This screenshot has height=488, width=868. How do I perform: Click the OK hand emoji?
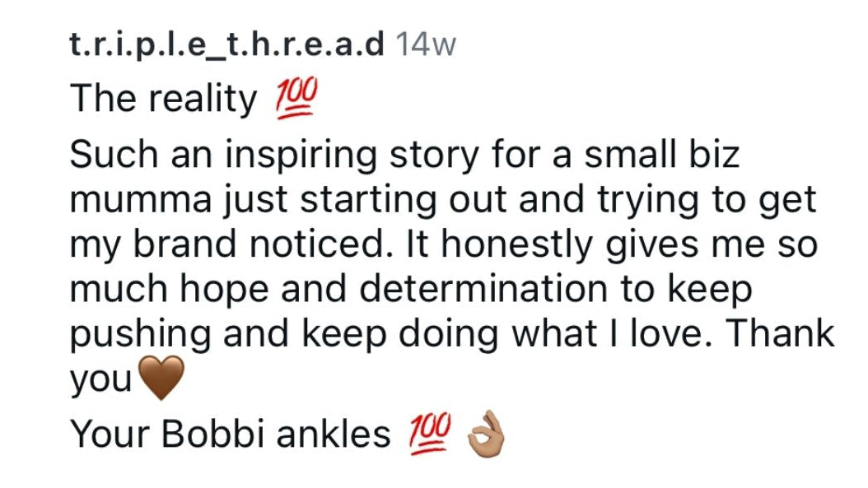click(x=486, y=433)
